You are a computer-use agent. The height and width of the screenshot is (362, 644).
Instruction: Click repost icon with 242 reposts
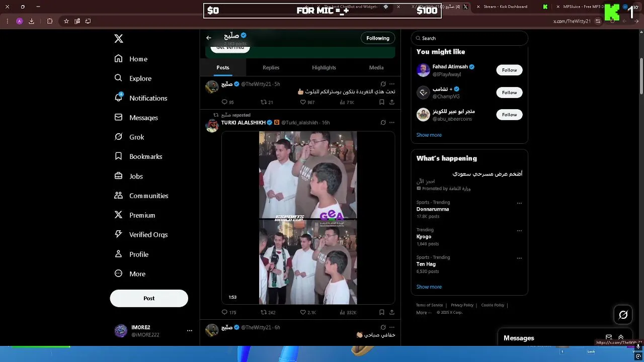tap(263, 312)
